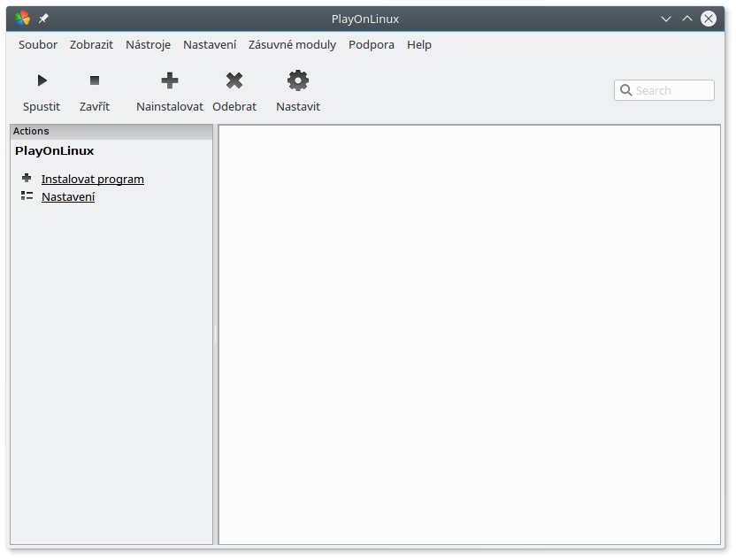Click the PlayOnLinux logo in title bar
This screenshot has width=736, height=560.
[x=21, y=19]
